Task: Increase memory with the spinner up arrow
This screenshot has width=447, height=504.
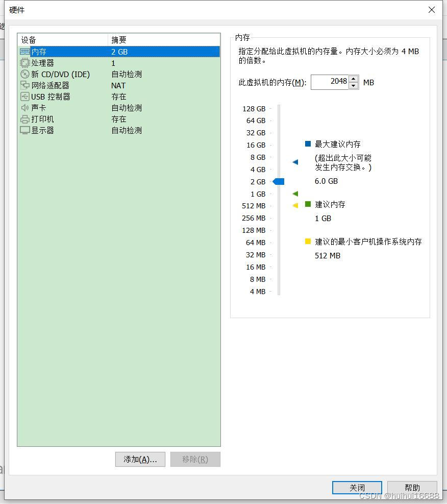Action: click(x=354, y=79)
